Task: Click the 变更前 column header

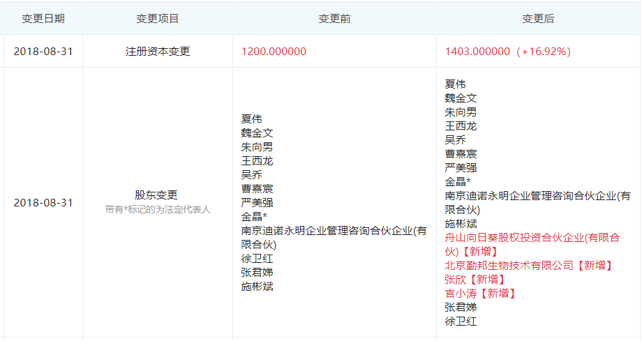Action: pos(334,18)
